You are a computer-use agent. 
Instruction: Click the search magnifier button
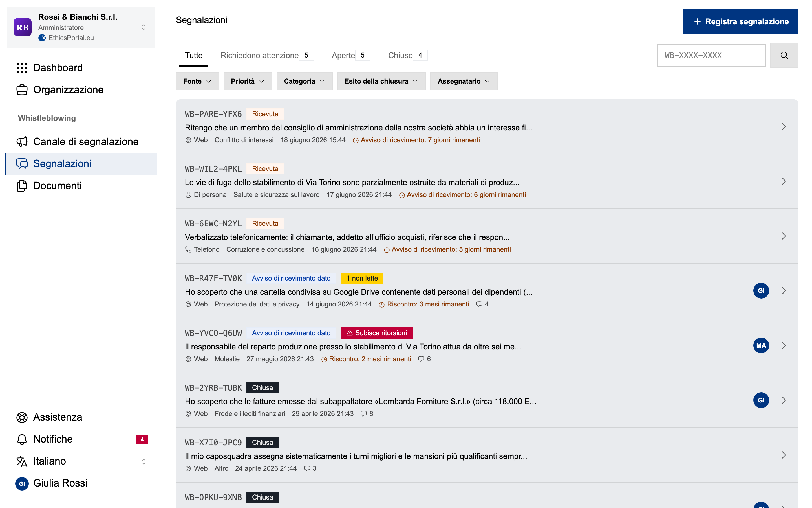(x=784, y=55)
